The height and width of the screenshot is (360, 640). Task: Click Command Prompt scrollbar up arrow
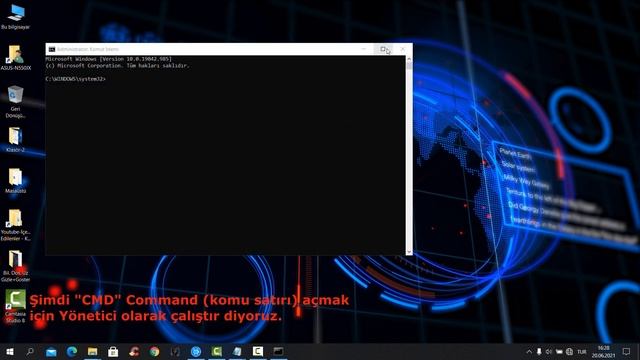[409, 59]
